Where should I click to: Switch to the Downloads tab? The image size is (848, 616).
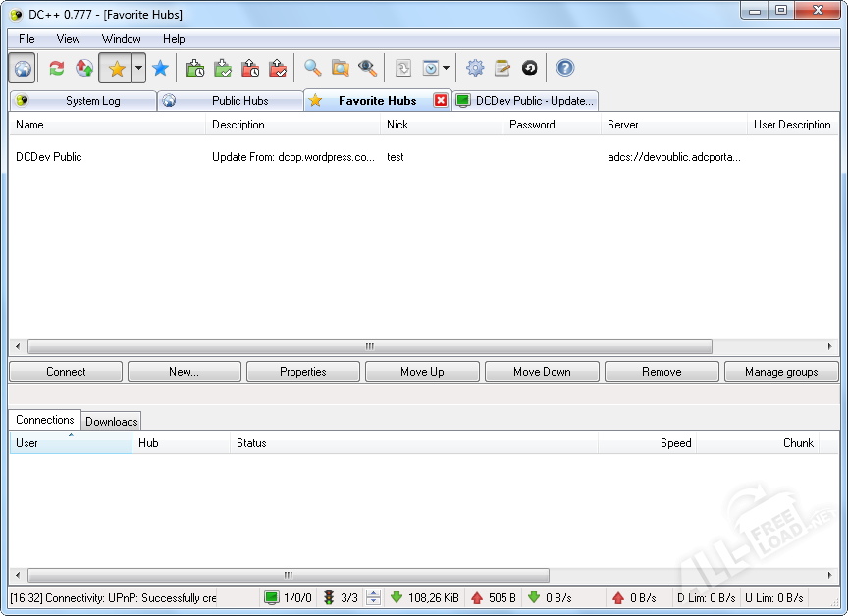tap(111, 422)
